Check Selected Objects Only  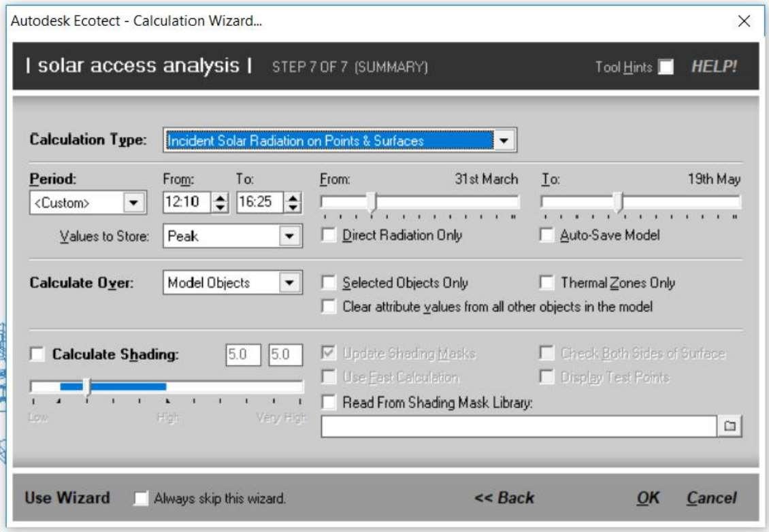coord(329,282)
